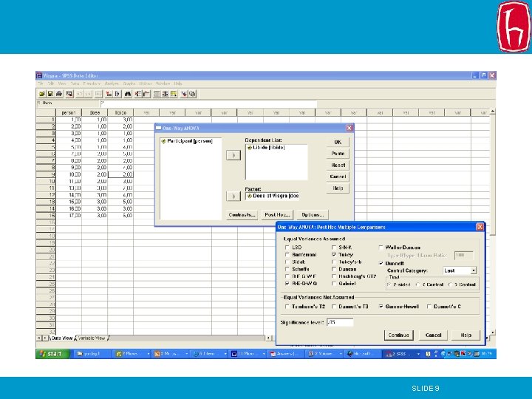Click the Paste button
This screenshot has height=399, width=532.
(338, 154)
